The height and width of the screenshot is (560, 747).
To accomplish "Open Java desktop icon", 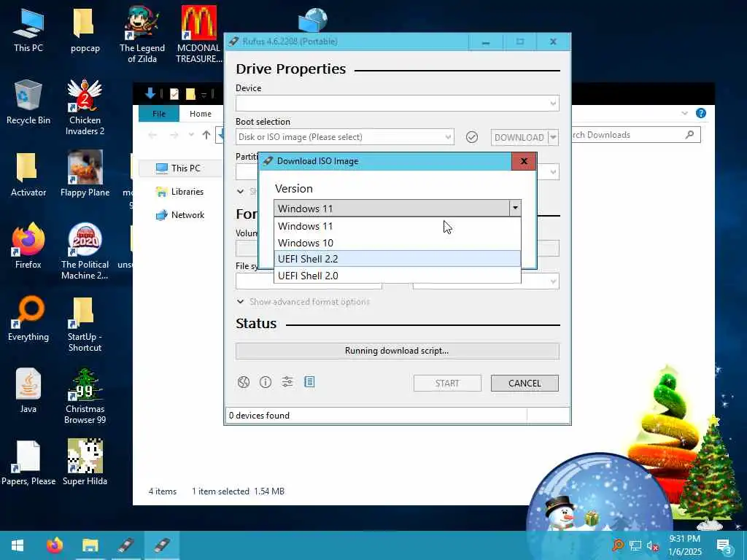I will [28, 391].
